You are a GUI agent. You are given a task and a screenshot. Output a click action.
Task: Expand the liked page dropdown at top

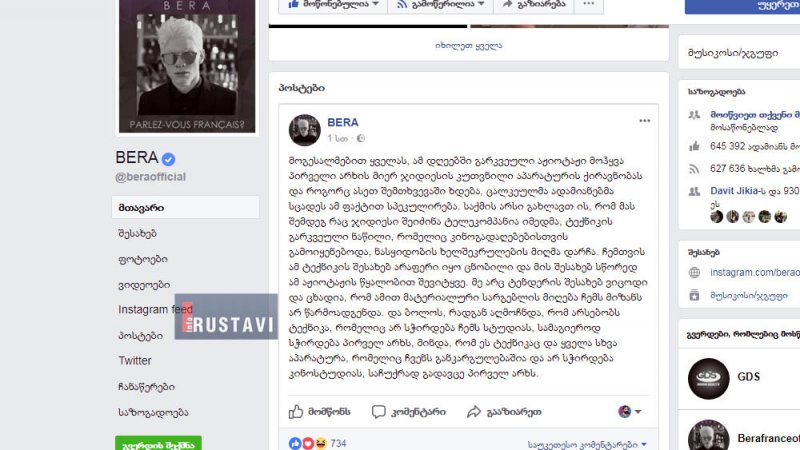pos(335,4)
